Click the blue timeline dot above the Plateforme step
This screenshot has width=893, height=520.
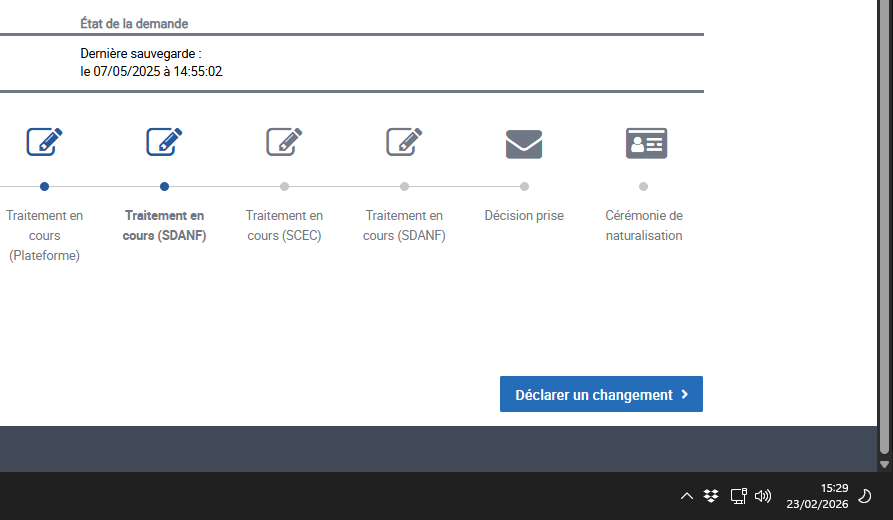coord(44,186)
